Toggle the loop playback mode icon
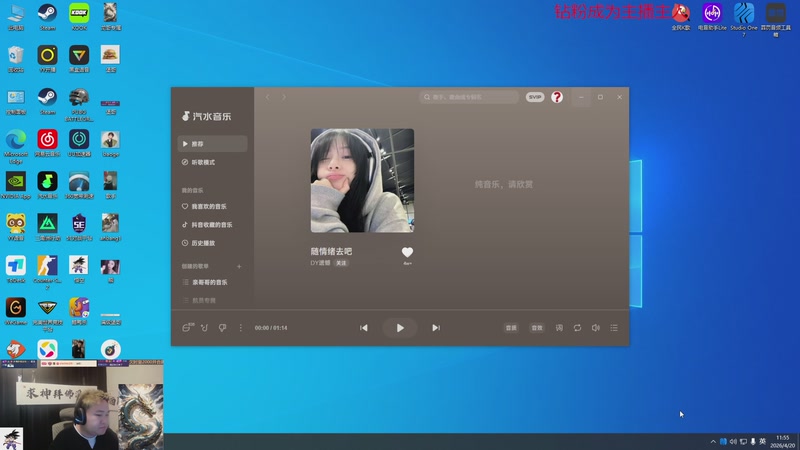 [577, 328]
